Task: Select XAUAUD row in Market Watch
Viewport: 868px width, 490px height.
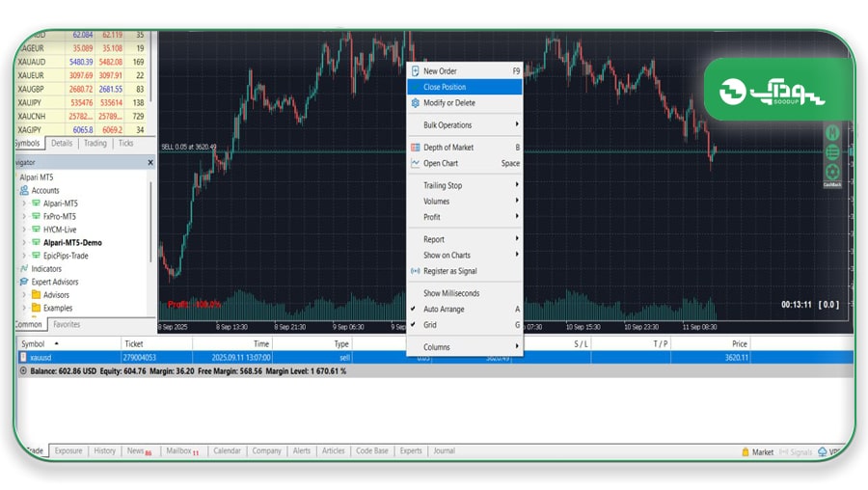Action: point(81,62)
